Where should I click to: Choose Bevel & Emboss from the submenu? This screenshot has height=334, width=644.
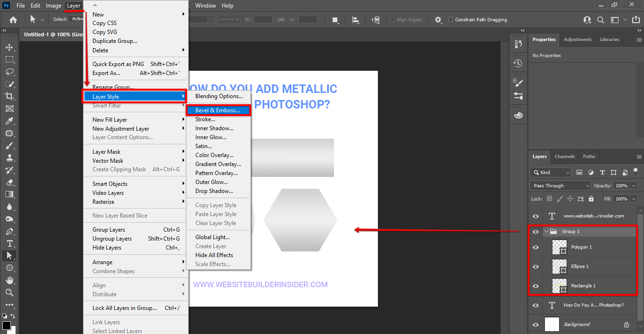point(218,110)
